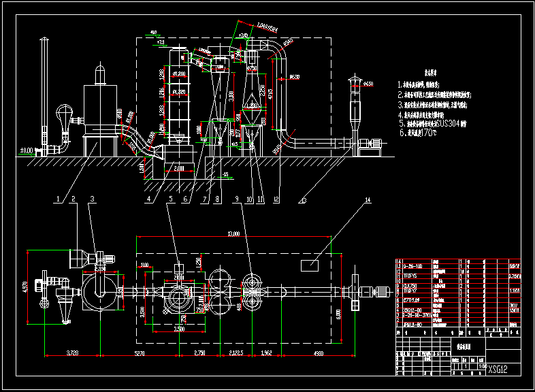This screenshot has height=392, width=535.
Task: Select the 13,000 overall length dimension
Action: [x=233, y=233]
